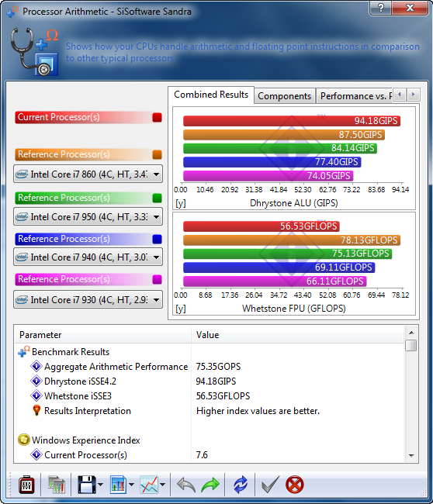
Task: Click the Parameter column header
Action: click(103, 335)
